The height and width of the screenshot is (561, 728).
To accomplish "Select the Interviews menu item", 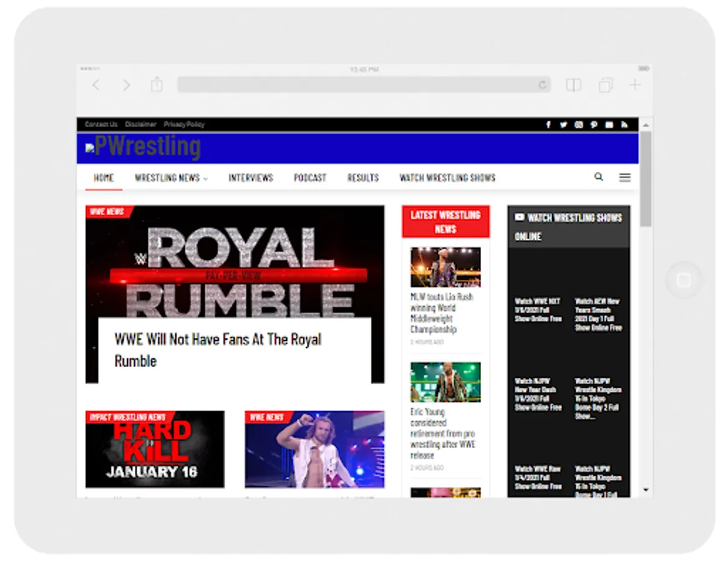I will (251, 178).
